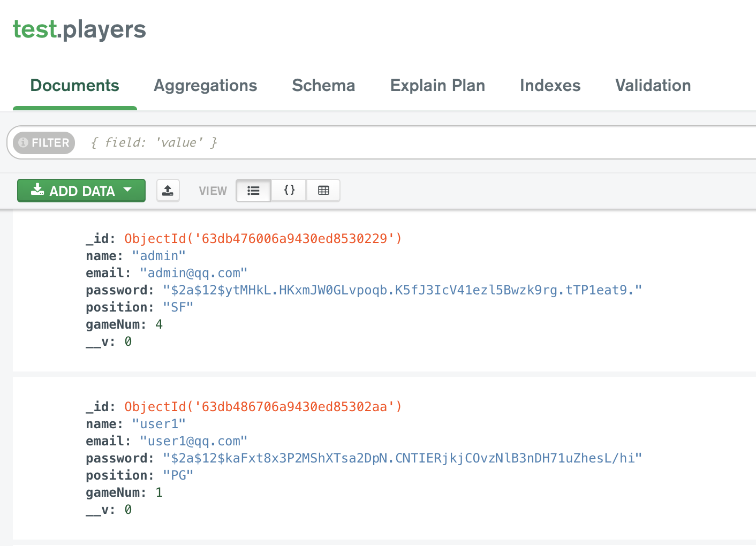The height and width of the screenshot is (546, 756).
Task: Select the Validation tab
Action: pyautogui.click(x=653, y=86)
